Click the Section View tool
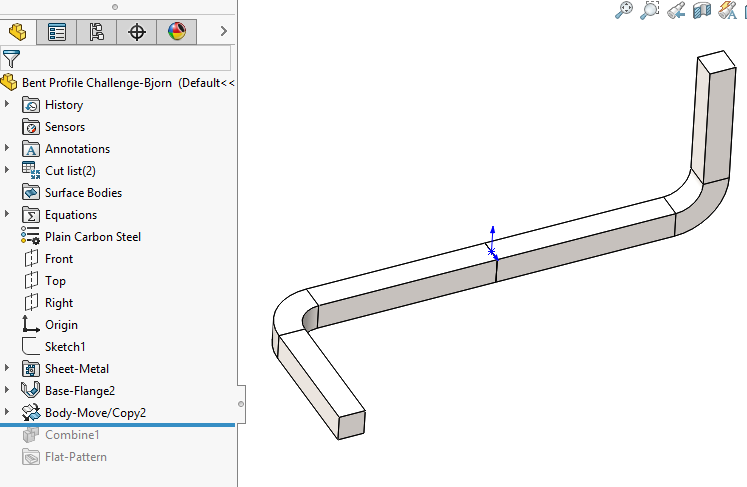Screen dimensions: 747x487 pyautogui.click(x=701, y=10)
